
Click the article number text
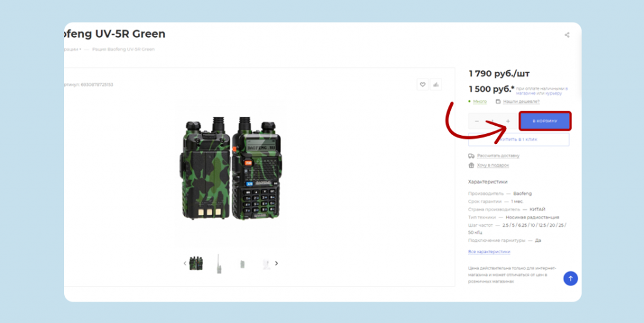tap(89, 85)
